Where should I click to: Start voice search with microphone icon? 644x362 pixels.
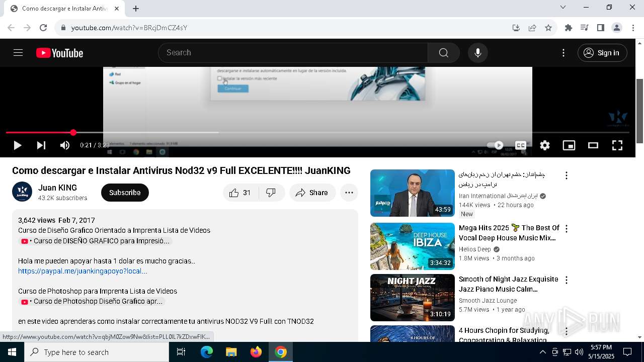coord(477,53)
